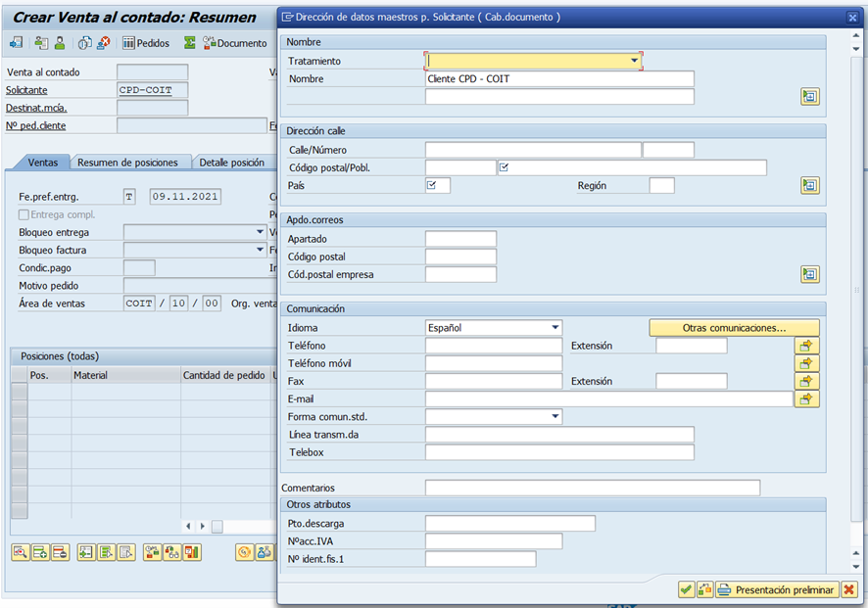
Task: Open the Tratamiento dropdown
Action: (635, 61)
